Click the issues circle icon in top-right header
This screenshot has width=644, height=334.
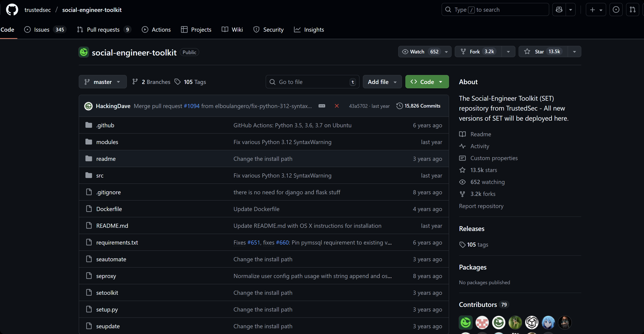pyautogui.click(x=616, y=10)
